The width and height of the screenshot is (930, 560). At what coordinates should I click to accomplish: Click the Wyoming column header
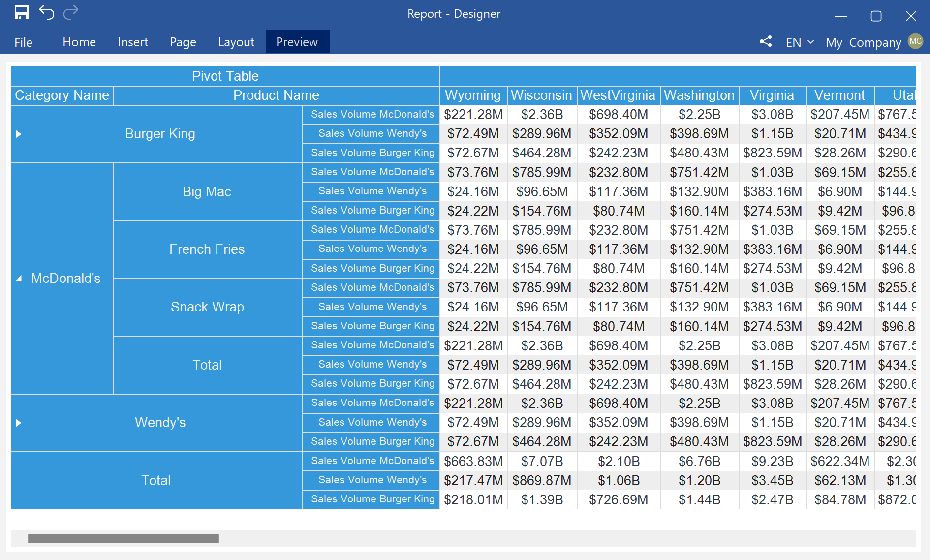[473, 95]
